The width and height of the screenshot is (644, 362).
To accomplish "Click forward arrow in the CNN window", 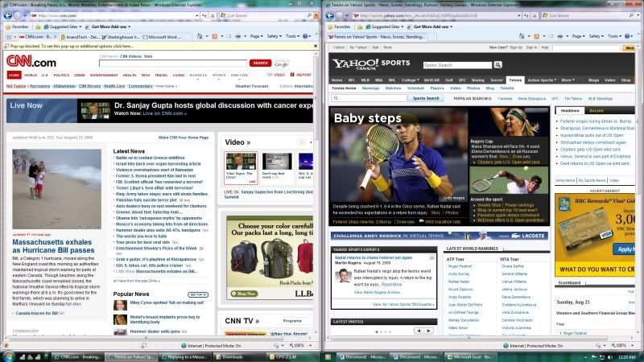I will (17, 16).
